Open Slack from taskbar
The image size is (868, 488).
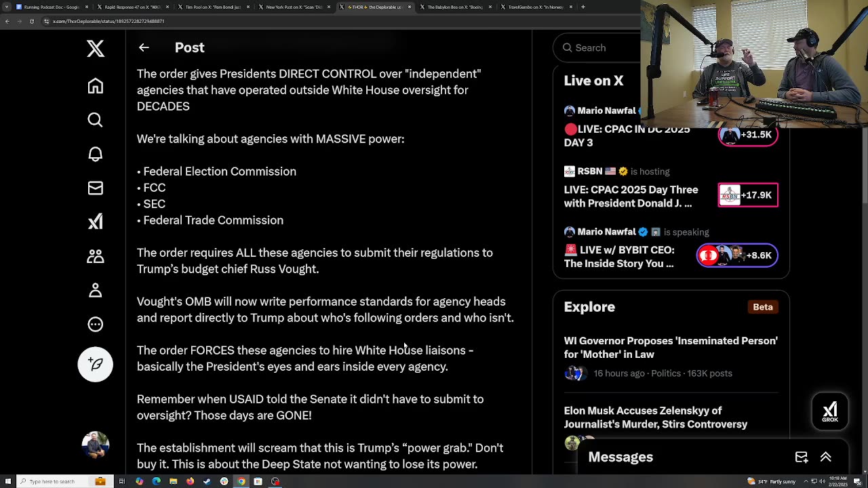pos(224,481)
